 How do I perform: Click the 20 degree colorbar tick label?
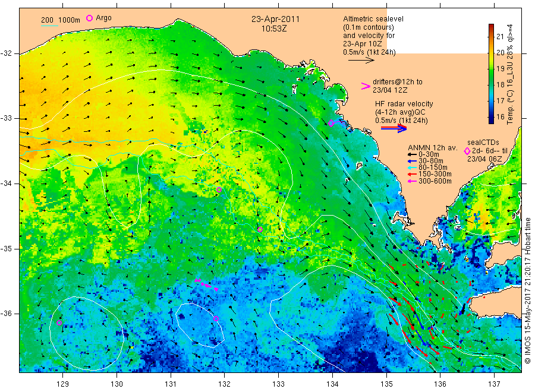500,52
